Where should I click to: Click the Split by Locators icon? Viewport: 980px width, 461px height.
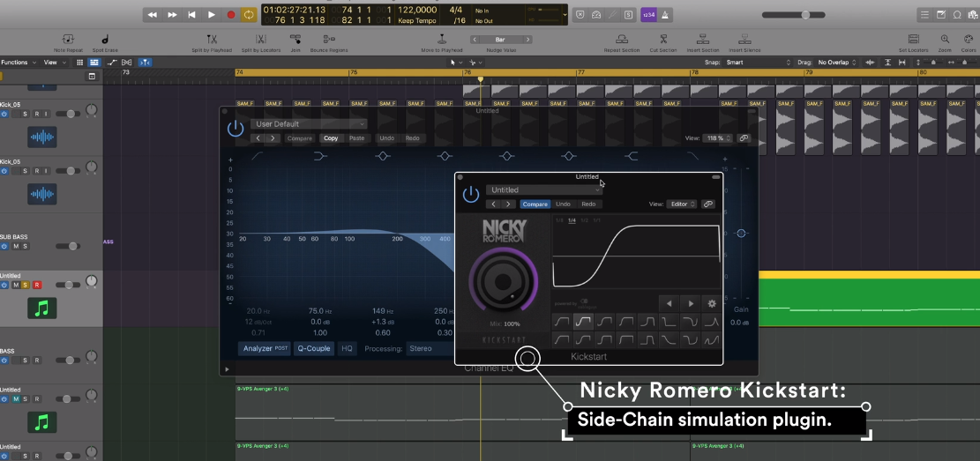[261, 40]
